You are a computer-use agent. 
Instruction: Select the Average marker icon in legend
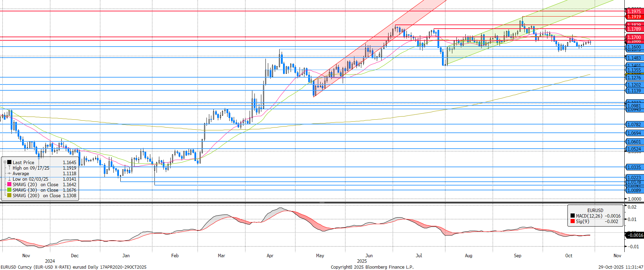click(x=9, y=173)
